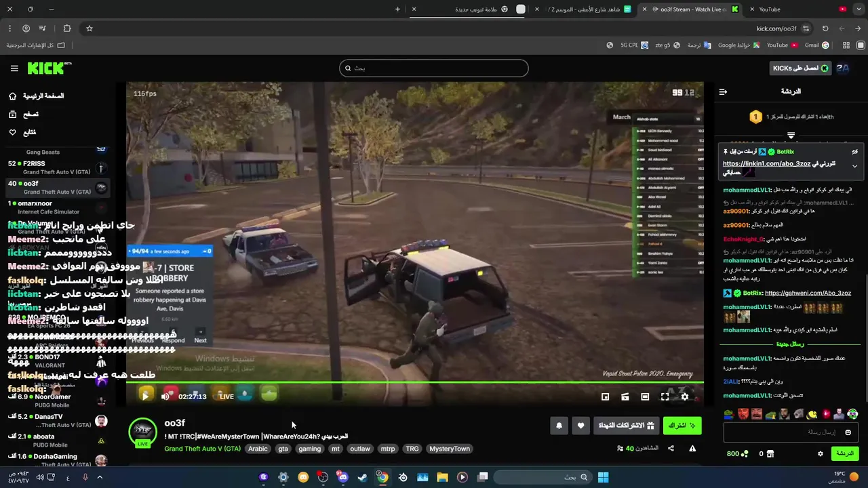Collapse the chat panel with arrow icon
The width and height of the screenshot is (868, 488).
[723, 91]
